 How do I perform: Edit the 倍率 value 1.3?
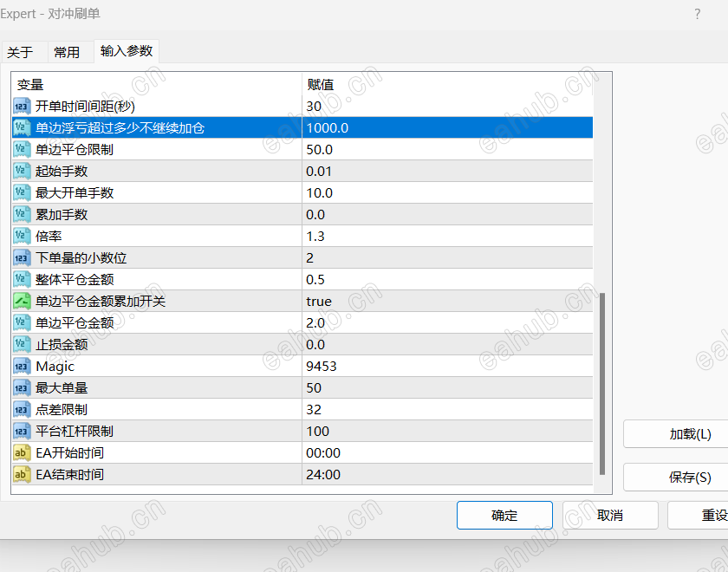pos(447,237)
